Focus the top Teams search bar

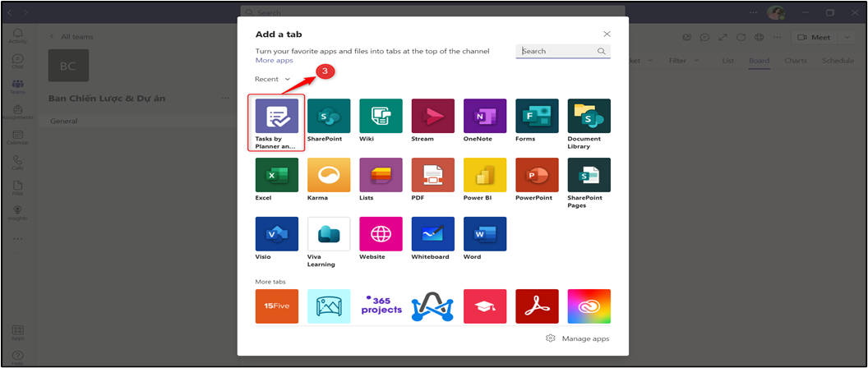click(x=432, y=12)
